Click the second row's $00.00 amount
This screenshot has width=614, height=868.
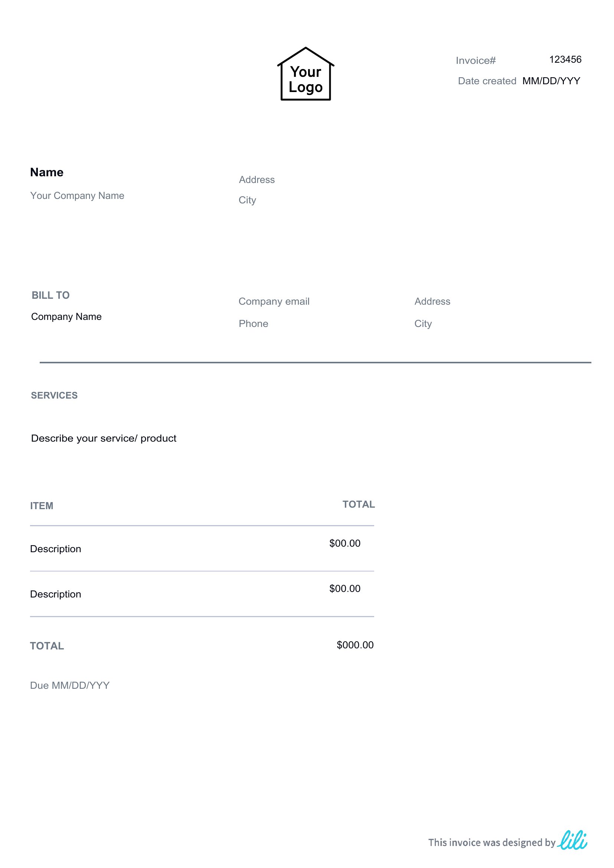[x=345, y=589]
